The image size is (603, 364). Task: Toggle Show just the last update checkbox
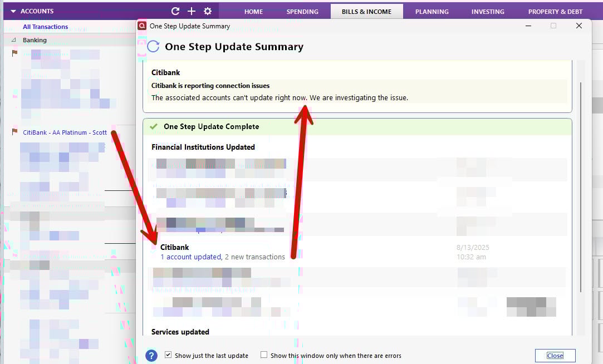pyautogui.click(x=168, y=355)
